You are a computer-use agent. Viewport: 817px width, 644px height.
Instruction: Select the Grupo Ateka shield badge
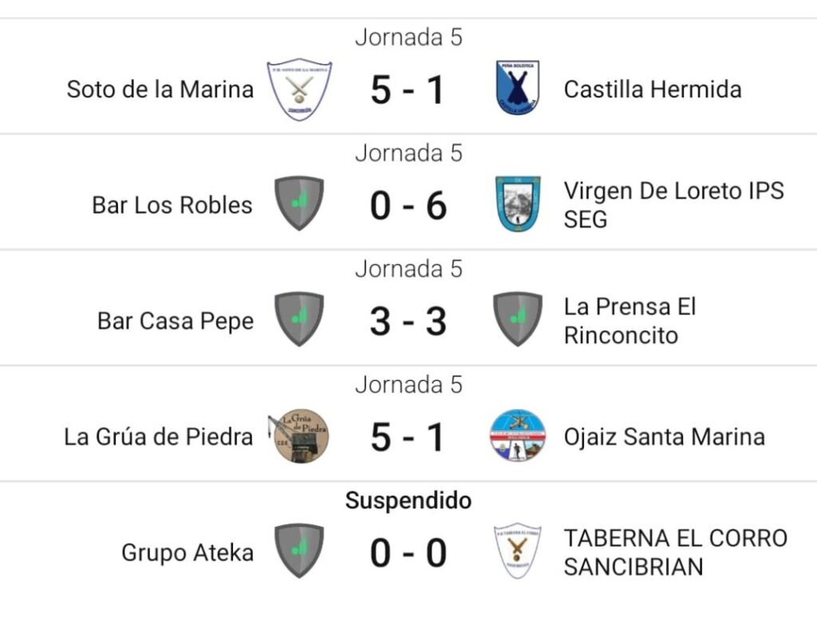click(x=299, y=551)
